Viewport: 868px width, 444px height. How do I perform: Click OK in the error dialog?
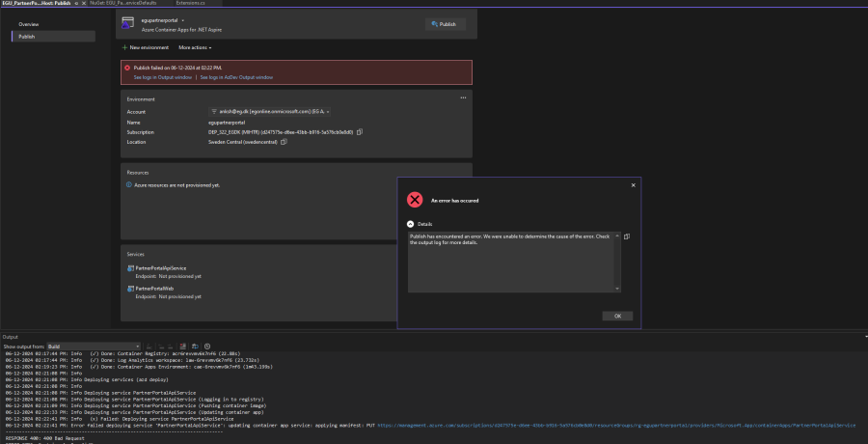point(617,316)
